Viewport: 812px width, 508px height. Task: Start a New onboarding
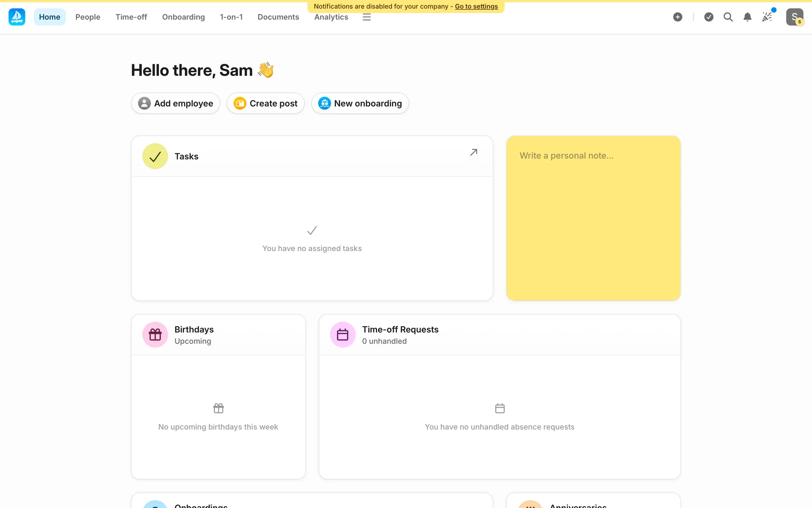coord(360,103)
